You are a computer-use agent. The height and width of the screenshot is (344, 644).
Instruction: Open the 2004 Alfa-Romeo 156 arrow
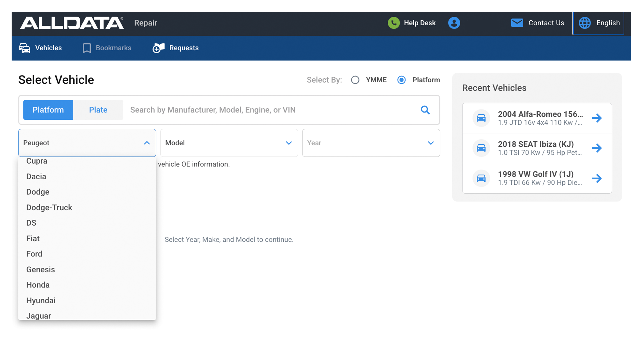tap(597, 118)
